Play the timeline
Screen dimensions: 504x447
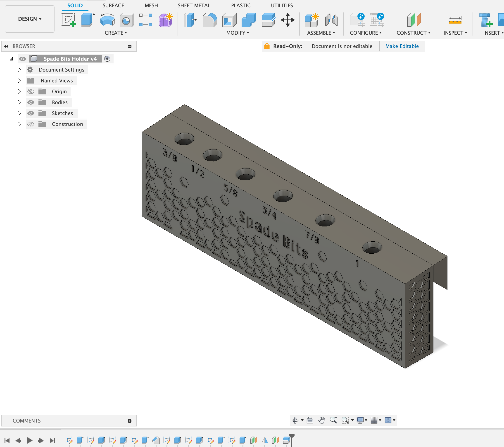[x=30, y=440]
